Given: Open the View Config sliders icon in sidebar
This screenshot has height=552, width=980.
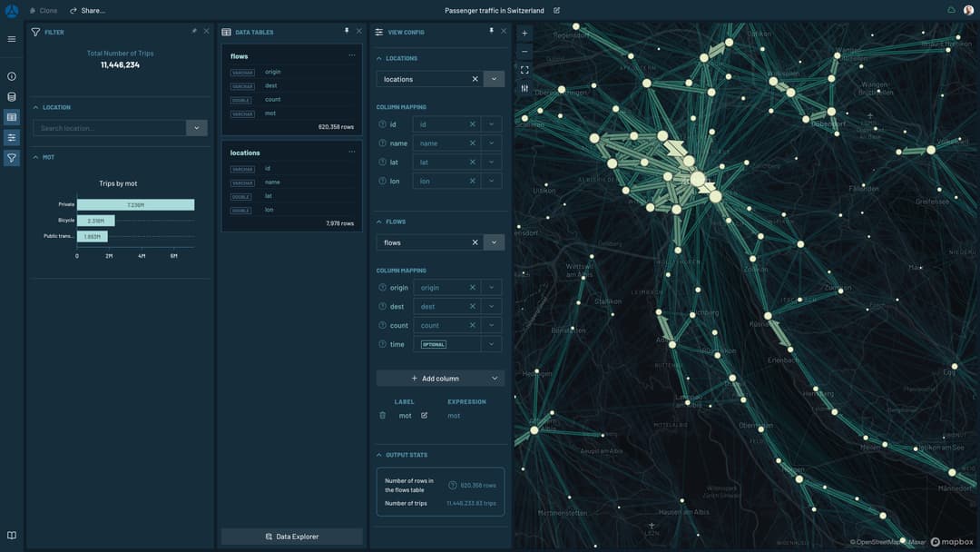Looking at the screenshot, I should pyautogui.click(x=10, y=135).
